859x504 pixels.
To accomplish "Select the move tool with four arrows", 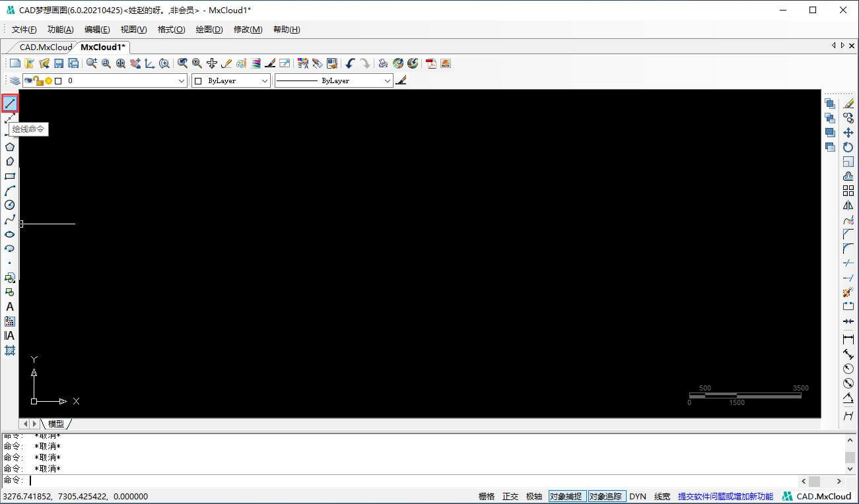I will (x=848, y=133).
